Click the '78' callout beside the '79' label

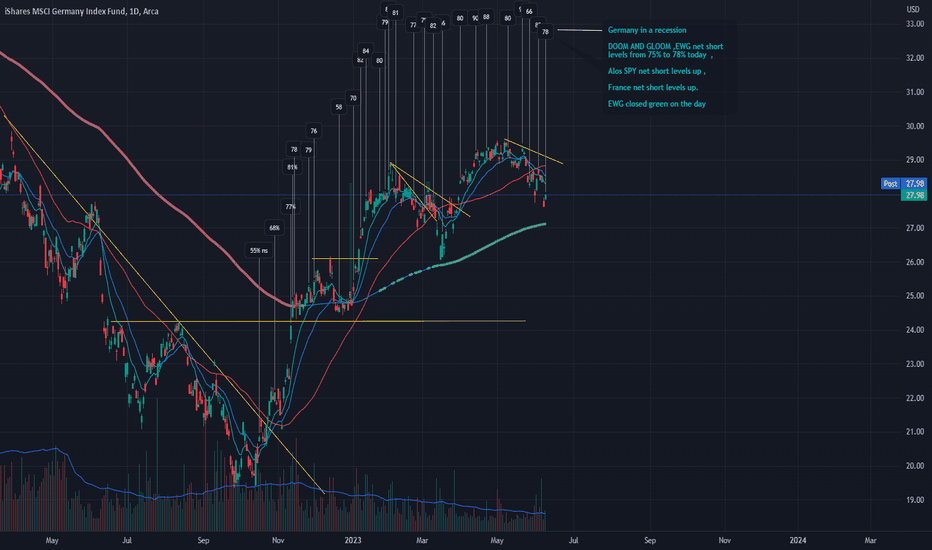[294, 150]
